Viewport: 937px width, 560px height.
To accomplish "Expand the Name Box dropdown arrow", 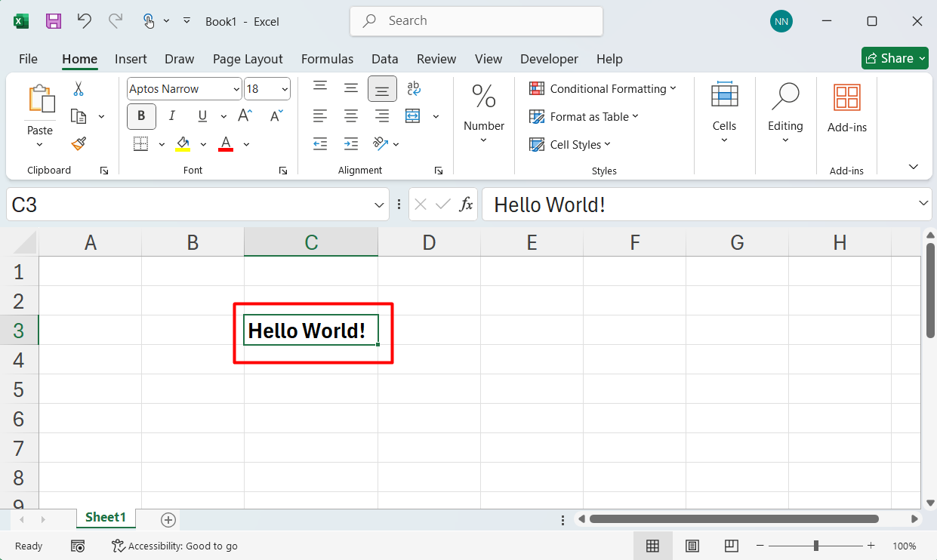I will pos(379,205).
